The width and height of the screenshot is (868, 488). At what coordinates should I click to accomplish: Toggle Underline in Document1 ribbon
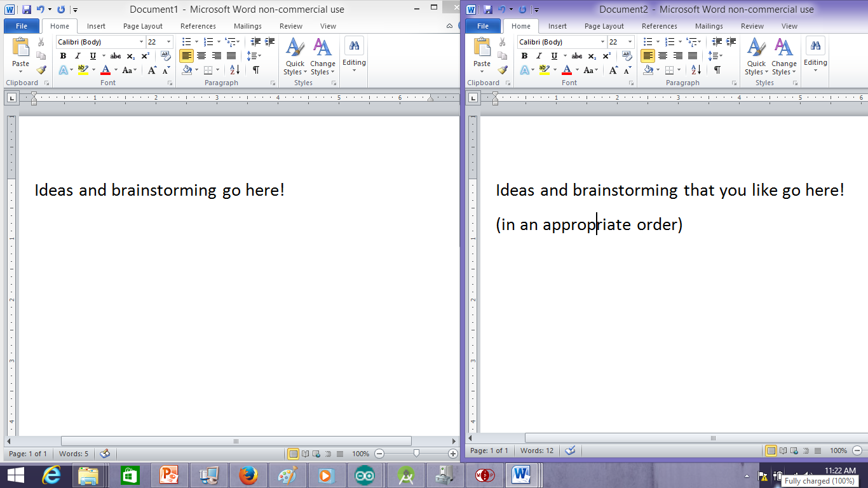point(93,56)
